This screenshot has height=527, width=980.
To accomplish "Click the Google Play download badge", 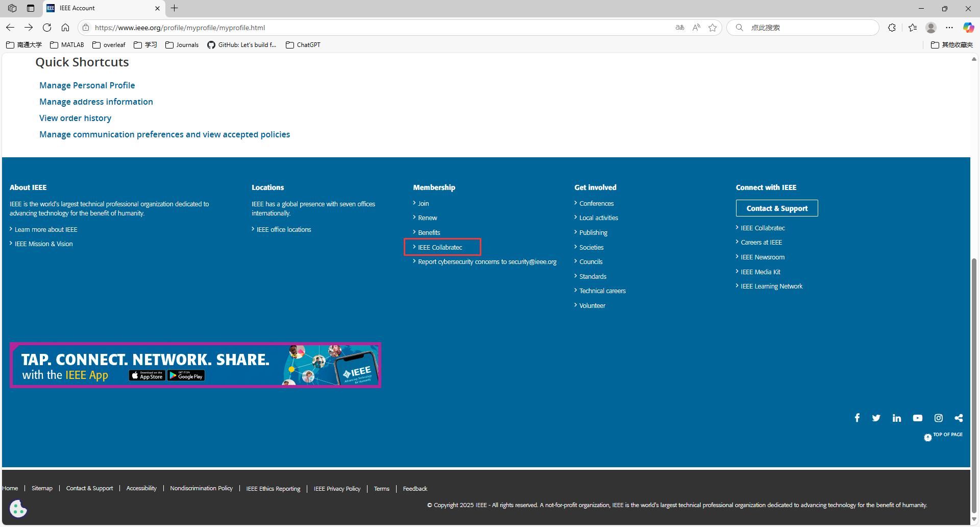I will [186, 375].
